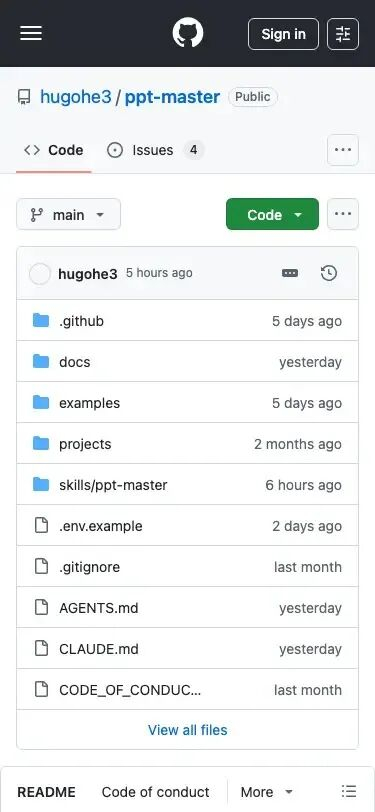Viewport: 375px width, 812px height.
Task: Open more repository tabs ellipsis
Action: pos(343,150)
